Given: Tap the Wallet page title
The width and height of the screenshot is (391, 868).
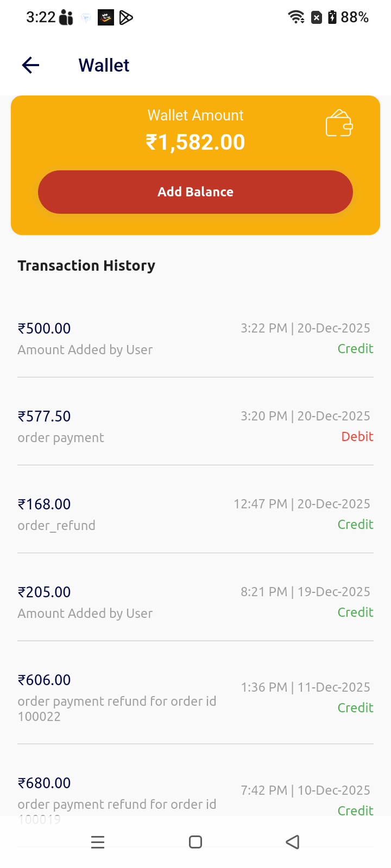Looking at the screenshot, I should tap(104, 66).
